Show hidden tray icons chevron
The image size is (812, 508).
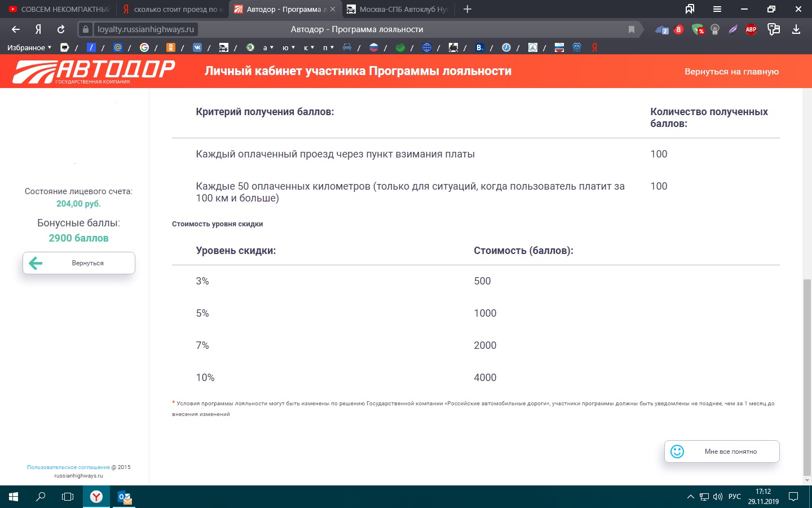click(690, 497)
